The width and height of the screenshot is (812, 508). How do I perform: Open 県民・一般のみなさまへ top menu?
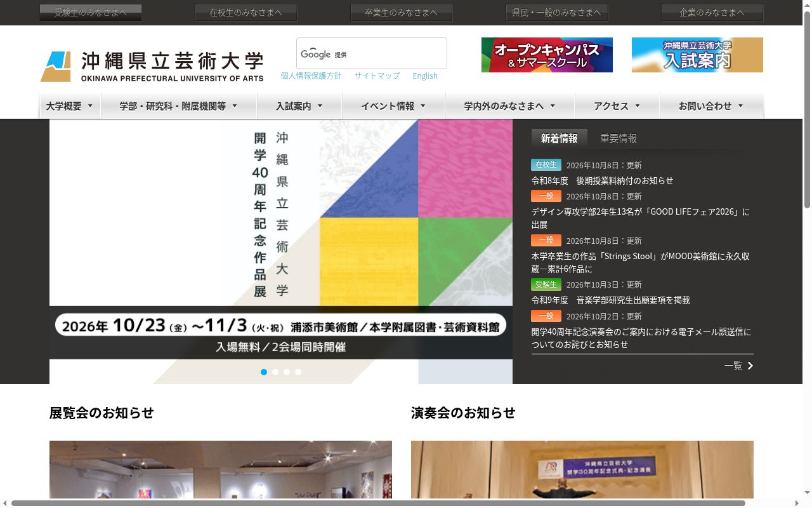(x=557, y=13)
